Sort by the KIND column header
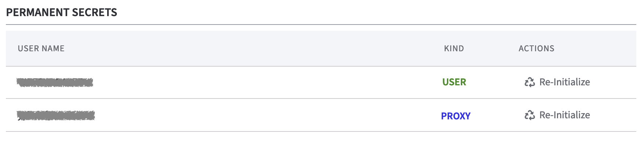This screenshot has width=644, height=145. click(454, 48)
